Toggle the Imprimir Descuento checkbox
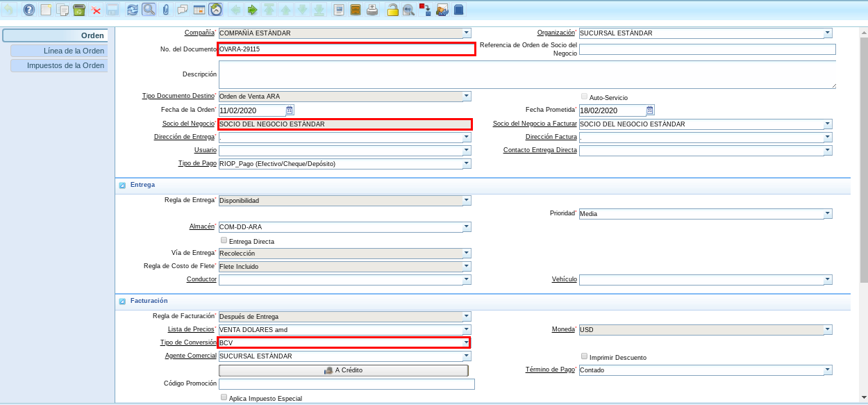 point(584,356)
